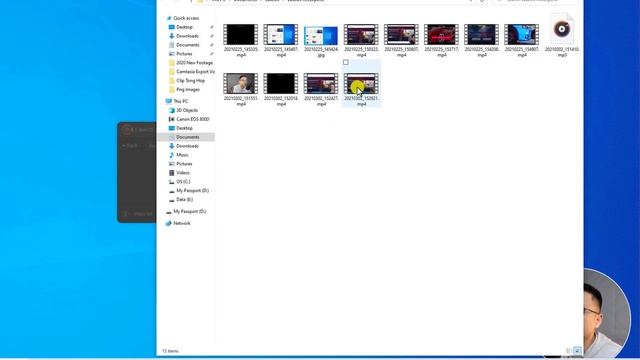
Task: Select the red-thumbnail video 20210225_153717.mp4
Action: pos(441,40)
